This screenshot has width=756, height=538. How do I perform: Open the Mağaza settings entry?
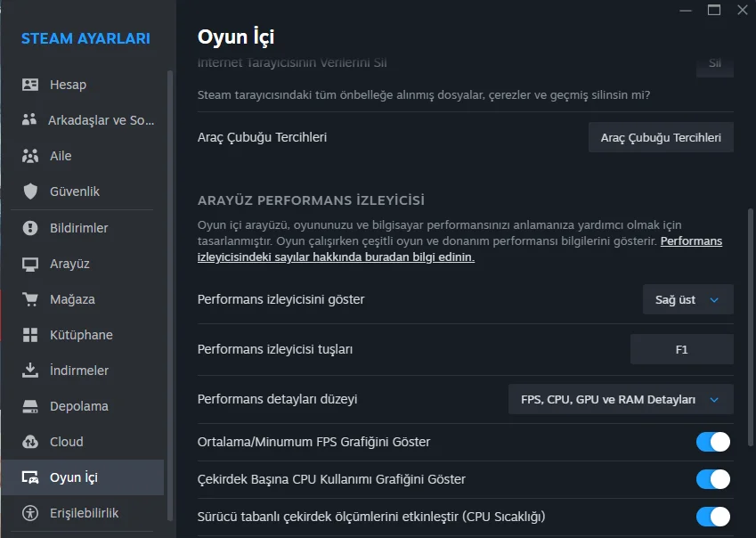click(x=83, y=299)
